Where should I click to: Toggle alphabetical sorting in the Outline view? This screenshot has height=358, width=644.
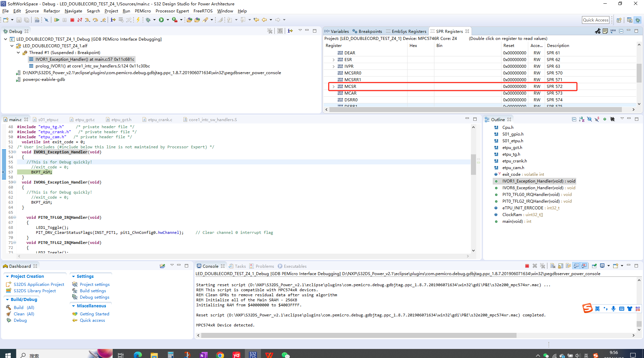[x=582, y=119]
